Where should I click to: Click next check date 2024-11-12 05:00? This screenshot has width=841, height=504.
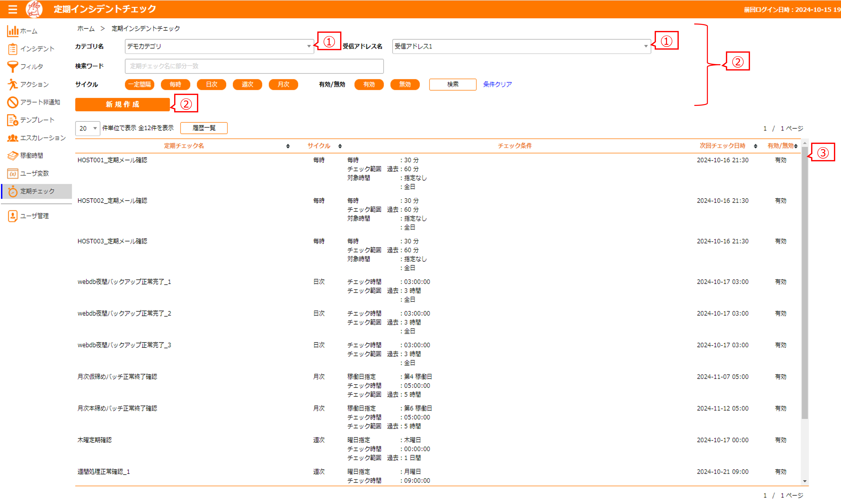[722, 409]
